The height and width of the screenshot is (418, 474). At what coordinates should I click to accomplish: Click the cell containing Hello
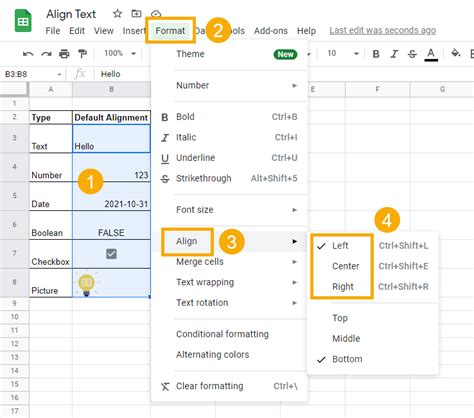tap(111, 139)
